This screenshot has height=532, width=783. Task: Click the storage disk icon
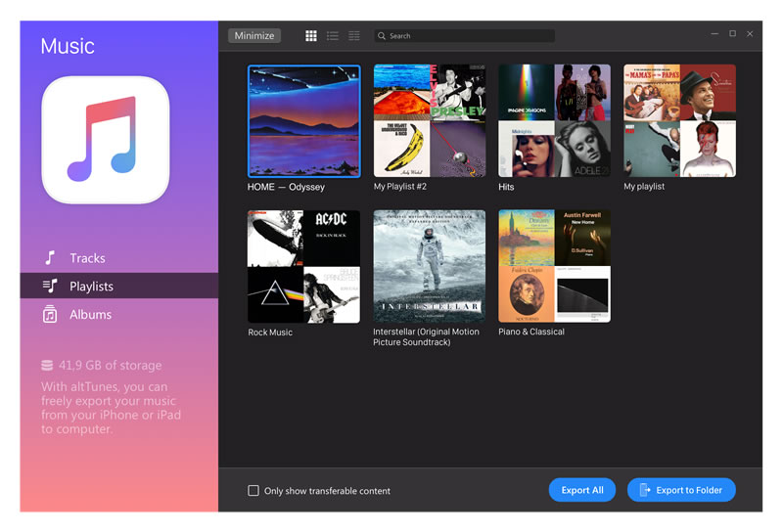[47, 366]
